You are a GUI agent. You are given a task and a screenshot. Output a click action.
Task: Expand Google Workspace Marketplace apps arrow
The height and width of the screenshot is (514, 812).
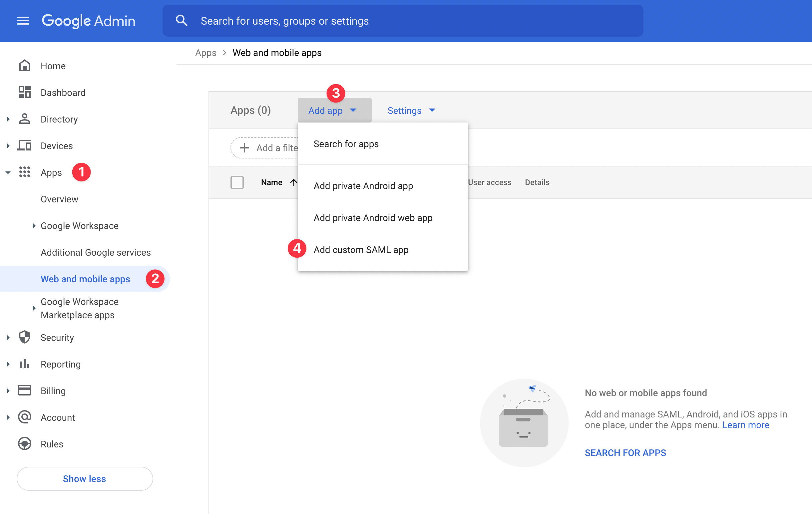[34, 308]
